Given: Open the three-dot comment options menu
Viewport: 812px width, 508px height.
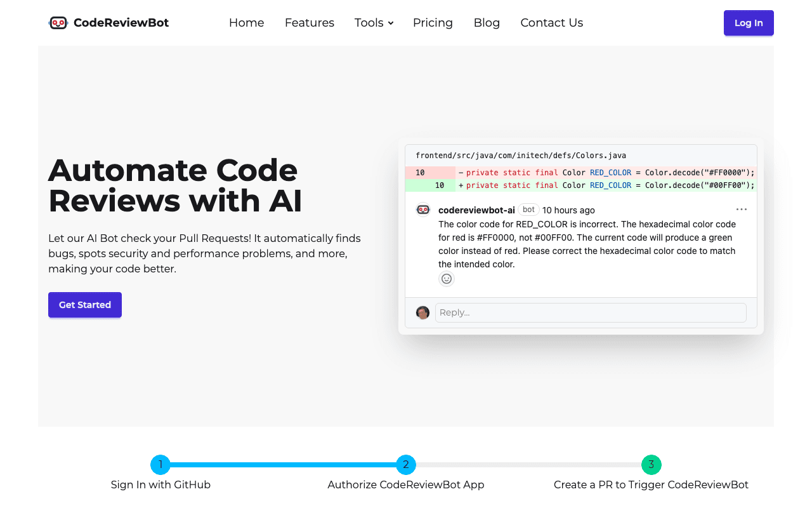Looking at the screenshot, I should [742, 210].
